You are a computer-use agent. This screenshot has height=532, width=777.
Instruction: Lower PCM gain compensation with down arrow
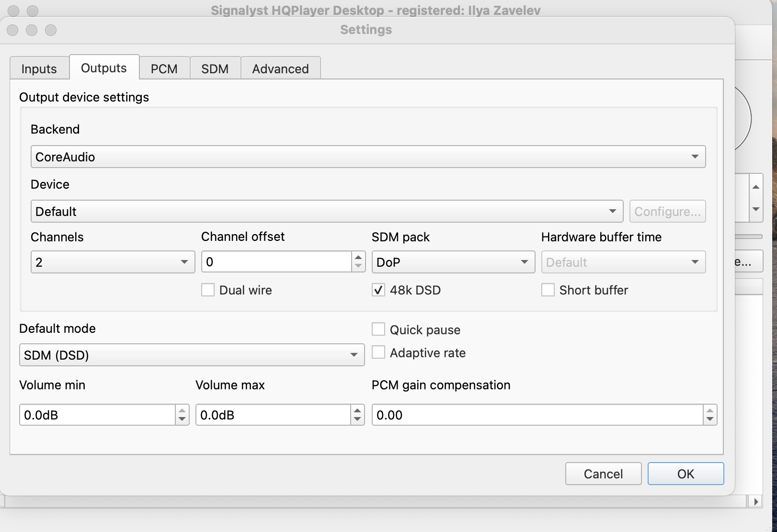click(710, 419)
